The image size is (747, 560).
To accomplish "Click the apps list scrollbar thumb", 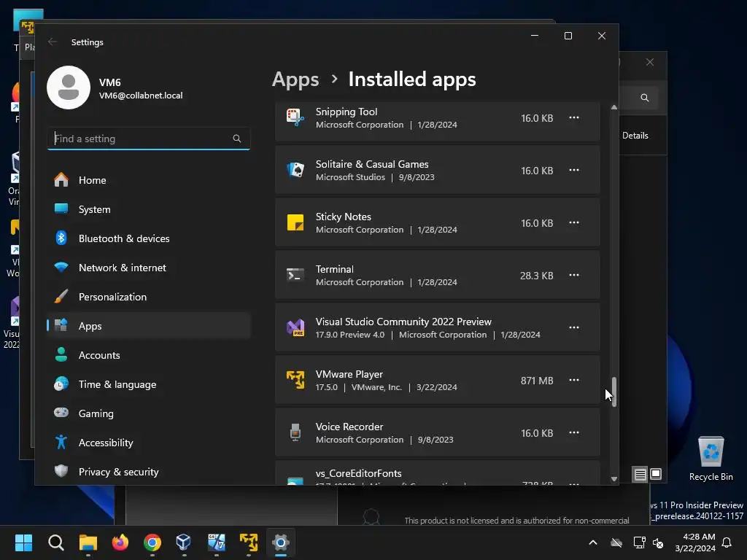I will coord(614,392).
